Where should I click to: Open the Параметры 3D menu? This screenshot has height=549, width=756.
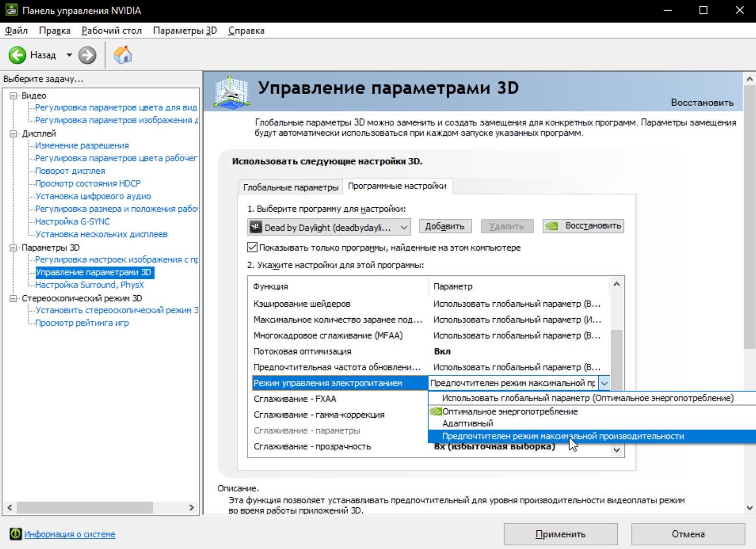(x=185, y=30)
